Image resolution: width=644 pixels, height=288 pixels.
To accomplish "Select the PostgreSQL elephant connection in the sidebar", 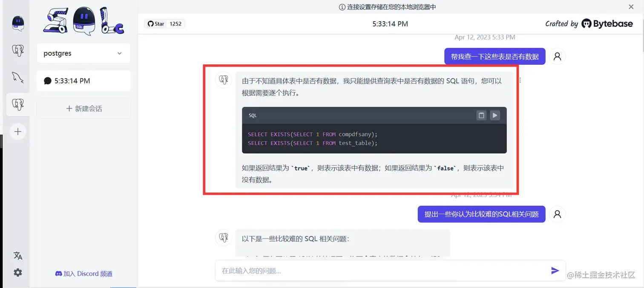I will click(18, 50).
